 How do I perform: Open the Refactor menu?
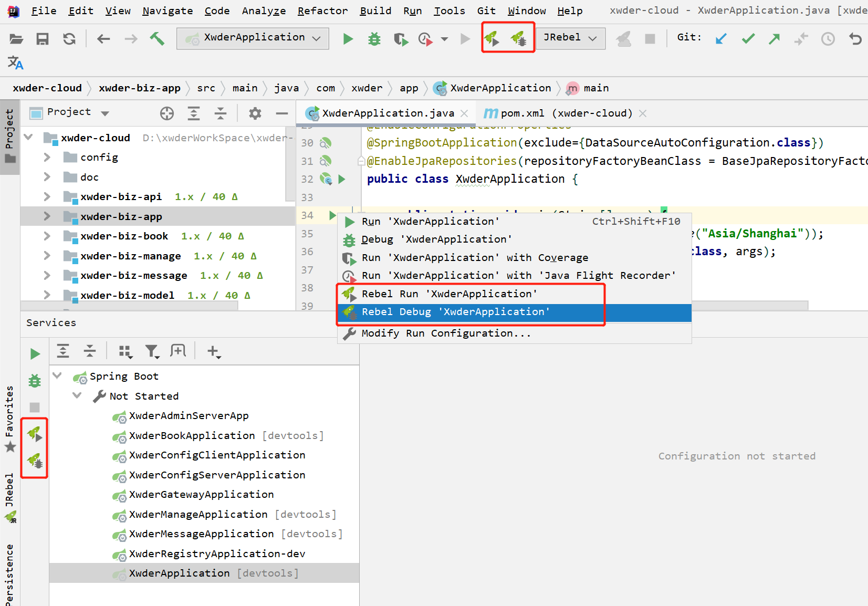322,11
